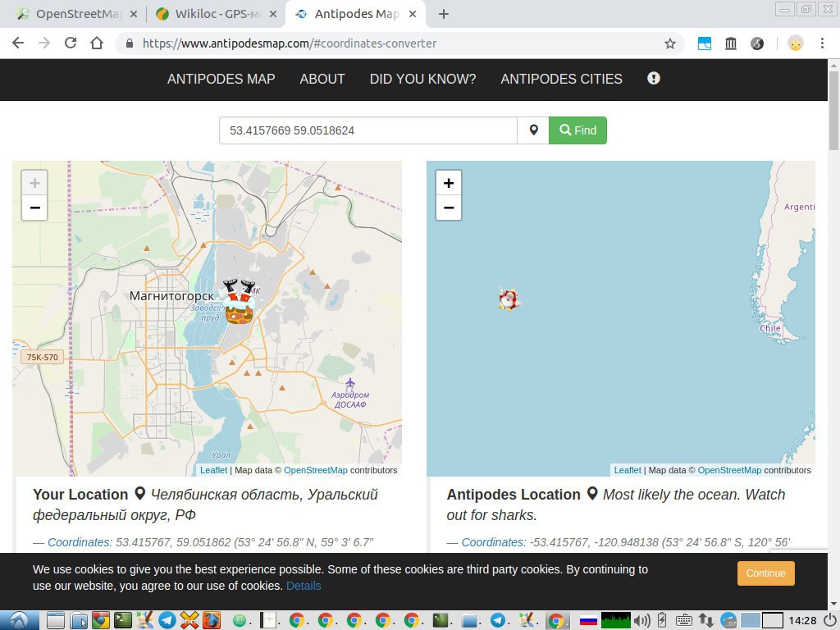The image size is (840, 630).
Task: Open the network up-down arrows tray icon
Action: click(705, 620)
